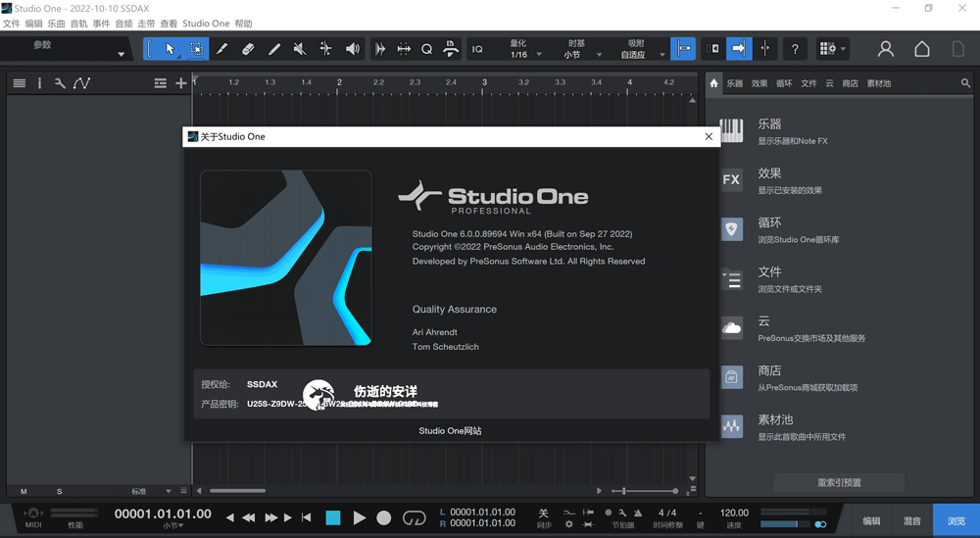Open the user account icon
This screenshot has height=538, width=980.
click(886, 49)
